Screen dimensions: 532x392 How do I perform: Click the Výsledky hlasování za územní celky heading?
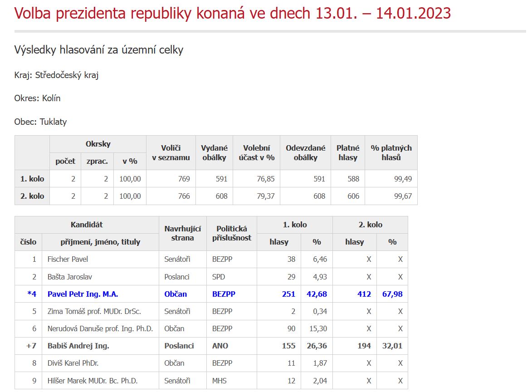pyautogui.click(x=99, y=50)
